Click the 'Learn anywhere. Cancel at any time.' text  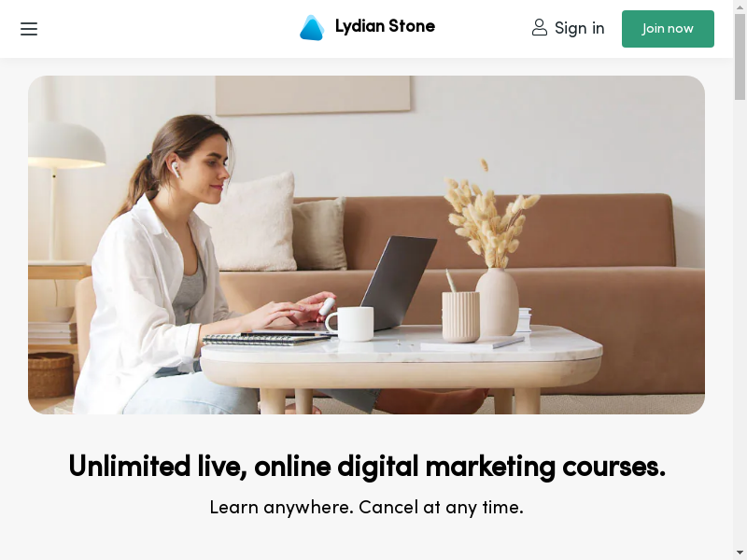367,508
